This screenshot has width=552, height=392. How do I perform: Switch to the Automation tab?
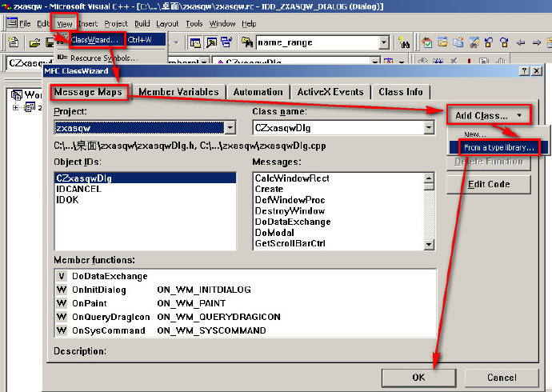pyautogui.click(x=258, y=92)
